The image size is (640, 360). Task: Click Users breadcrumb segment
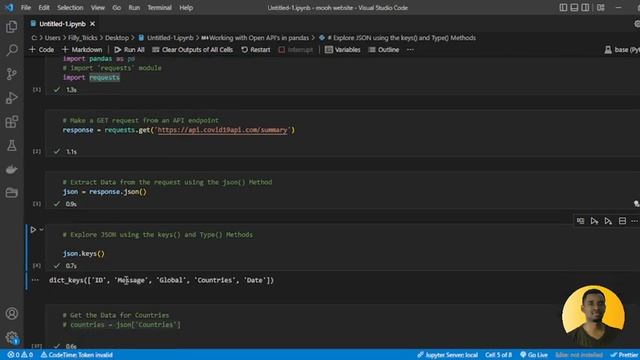tap(52, 38)
